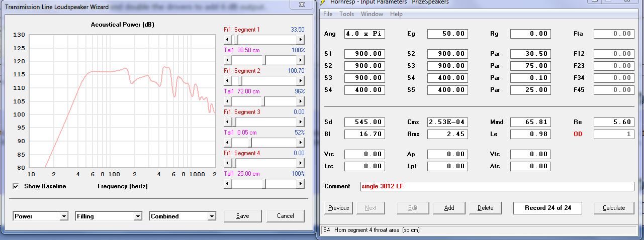Click the right arrow of Tal1 30.50 cm slider

301,60
